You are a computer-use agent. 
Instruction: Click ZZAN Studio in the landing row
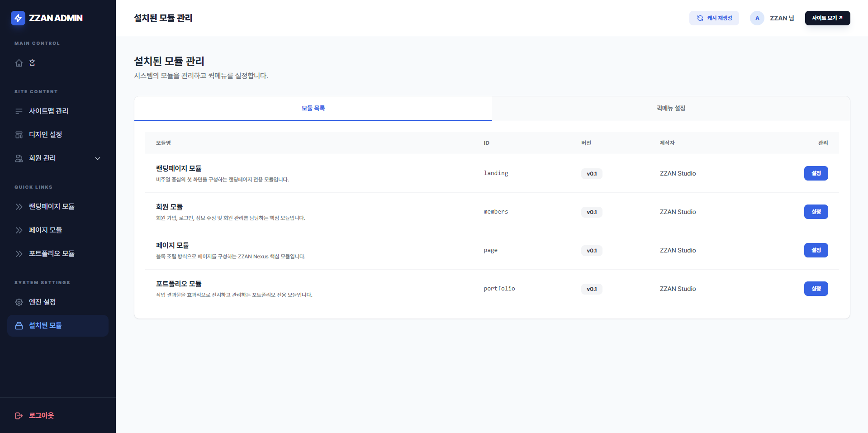coord(678,173)
